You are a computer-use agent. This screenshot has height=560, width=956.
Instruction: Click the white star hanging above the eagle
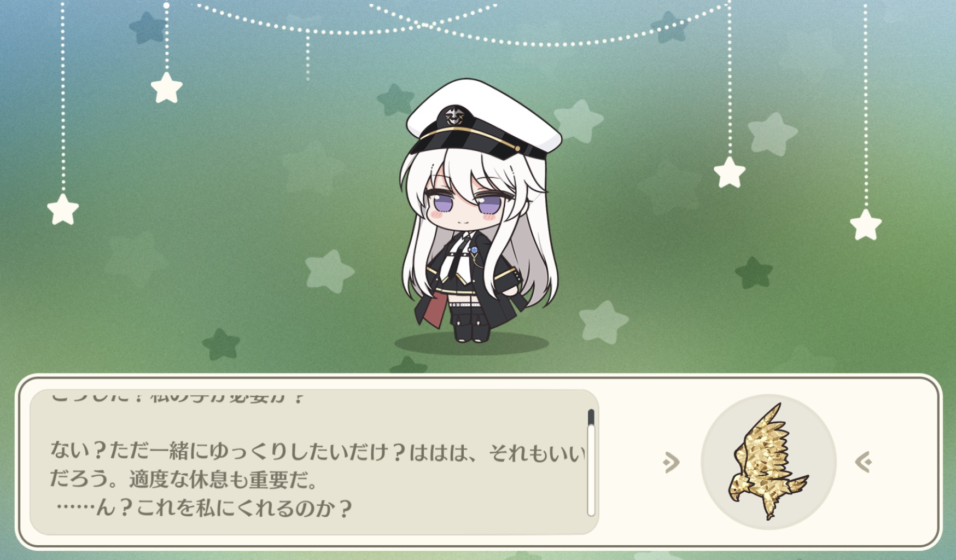coord(730,172)
